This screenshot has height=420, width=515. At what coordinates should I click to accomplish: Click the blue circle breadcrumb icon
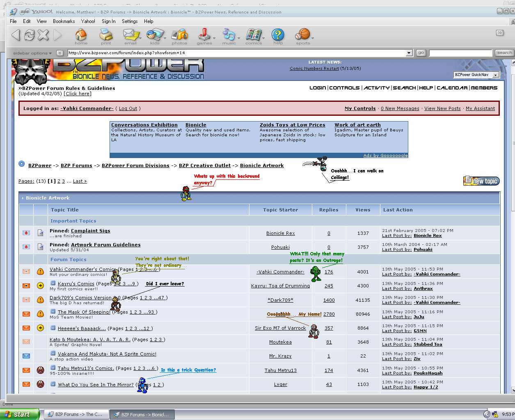(22, 164)
